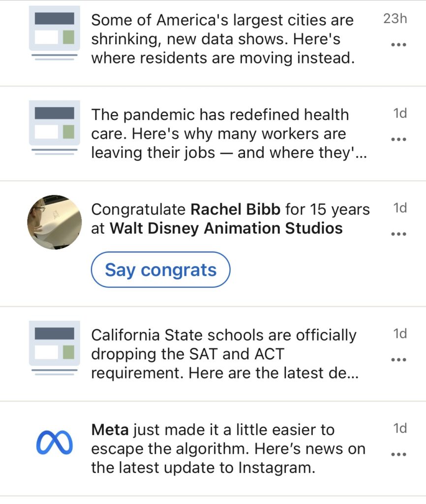Viewport: 426px width, 504px height.
Task: Tap news icon beside pandemic health care story
Action: 54,127
